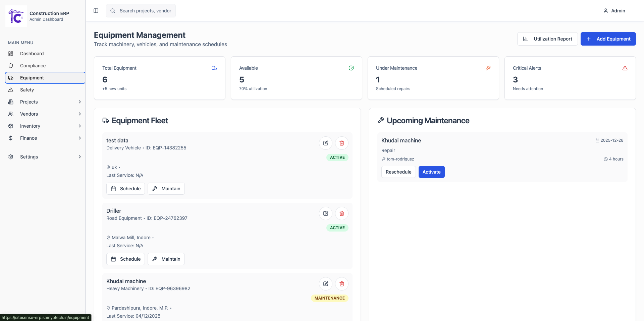Viewport: 644px width, 321px height.
Task: Expand the Finance submenu chevron
Action: (x=80, y=138)
